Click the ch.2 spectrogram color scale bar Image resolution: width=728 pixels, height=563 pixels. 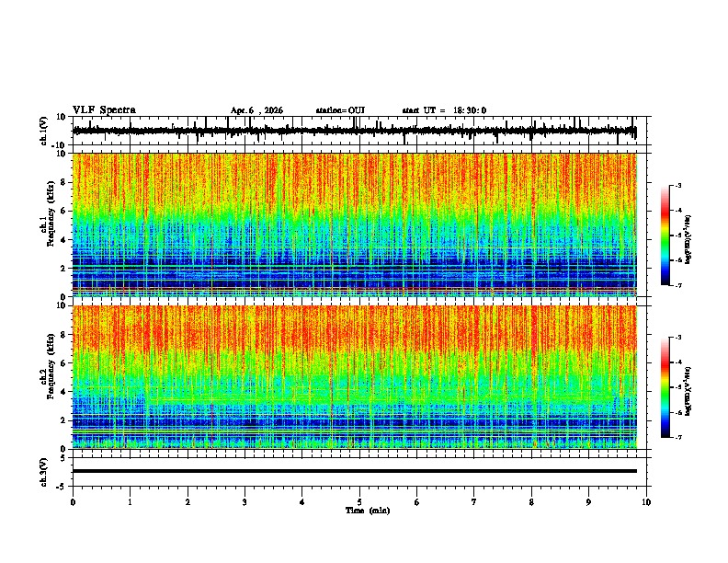point(665,387)
